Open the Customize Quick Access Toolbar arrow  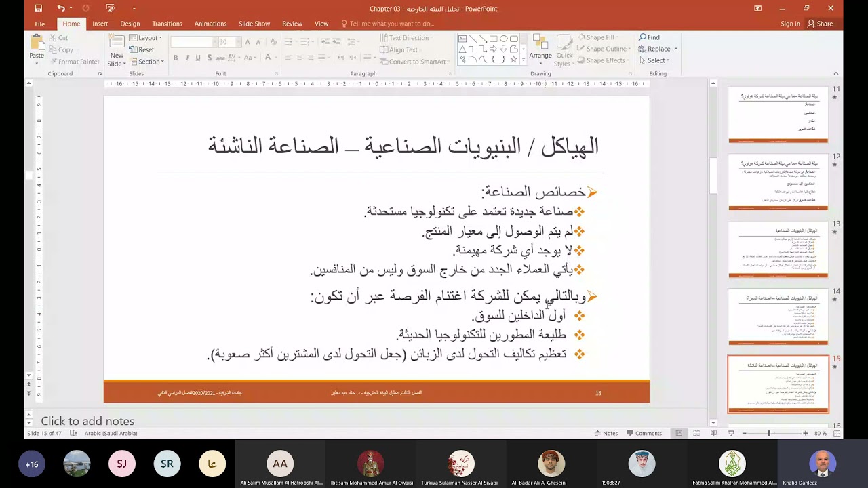click(134, 8)
